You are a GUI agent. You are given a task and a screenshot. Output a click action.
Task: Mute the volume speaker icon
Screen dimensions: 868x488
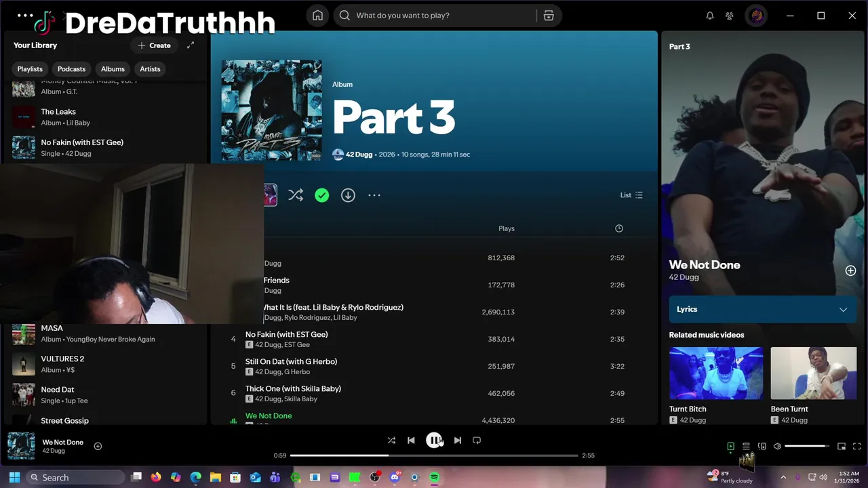click(778, 446)
